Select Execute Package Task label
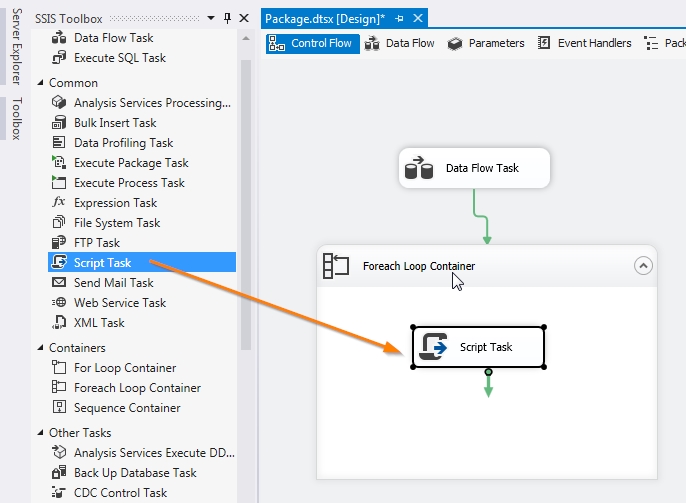686x503 pixels. pos(131,163)
